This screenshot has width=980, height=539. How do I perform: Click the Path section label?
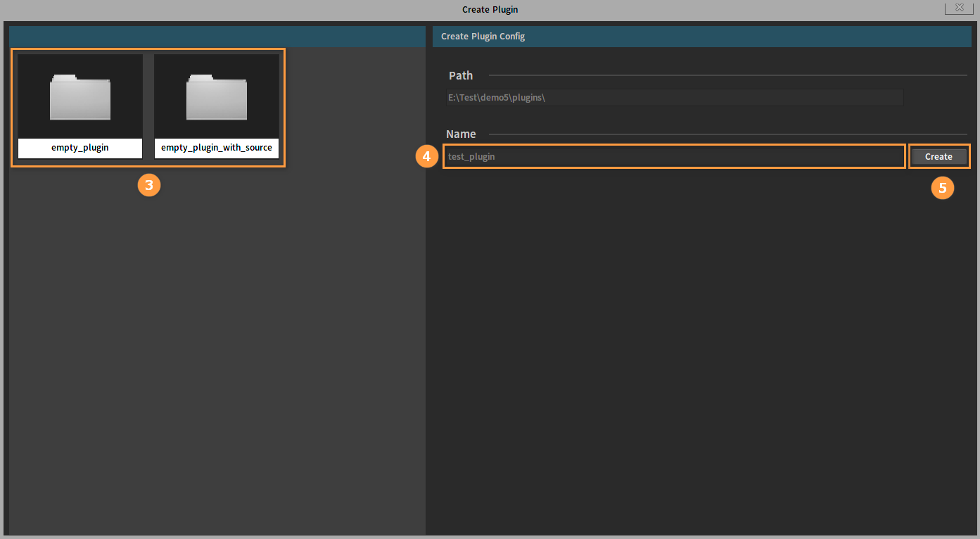pos(461,75)
